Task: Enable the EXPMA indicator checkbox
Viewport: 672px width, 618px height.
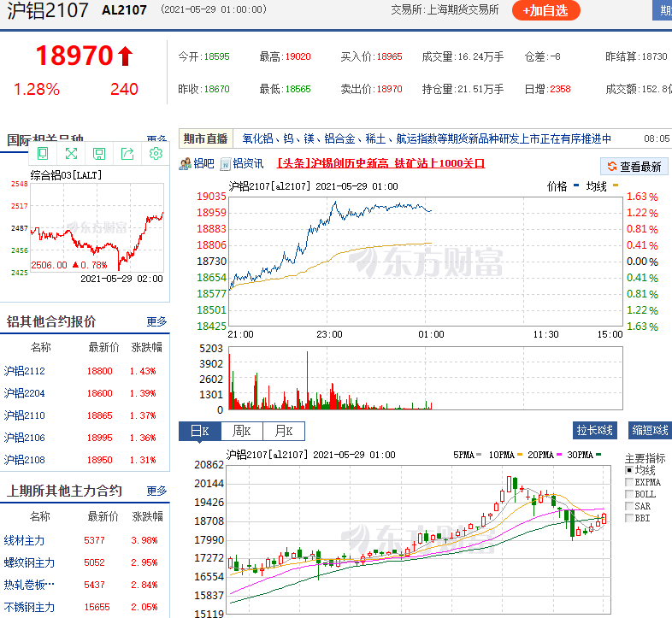Action: (629, 482)
